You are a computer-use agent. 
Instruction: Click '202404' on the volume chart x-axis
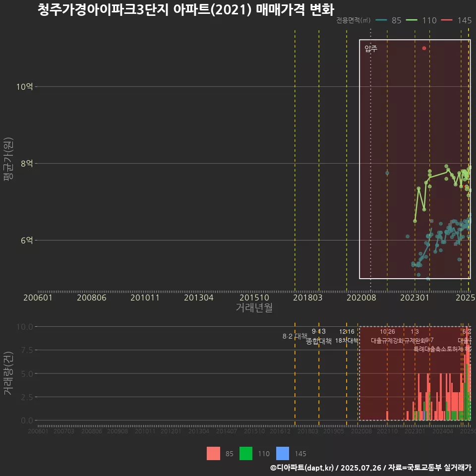click(x=443, y=431)
